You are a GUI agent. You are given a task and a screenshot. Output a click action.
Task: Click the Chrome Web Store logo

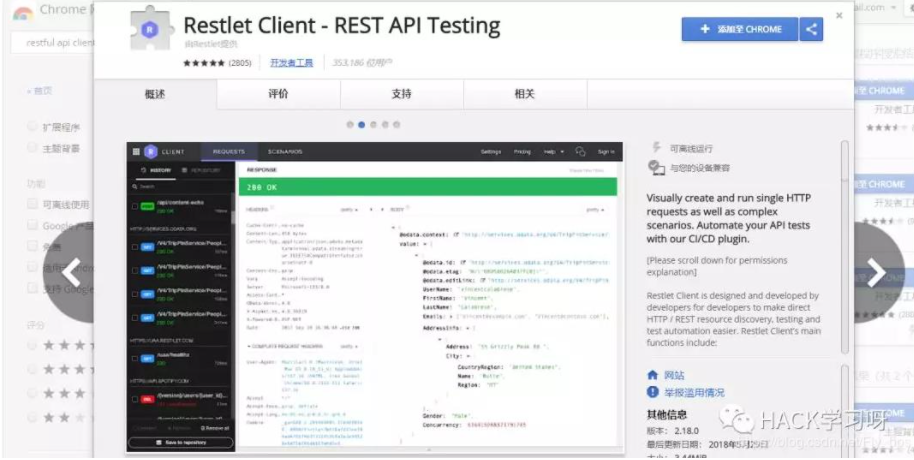23,12
